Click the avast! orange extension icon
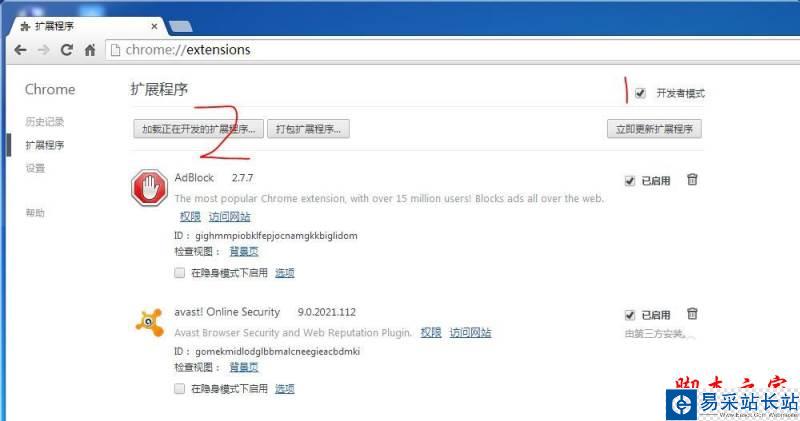 click(x=149, y=322)
